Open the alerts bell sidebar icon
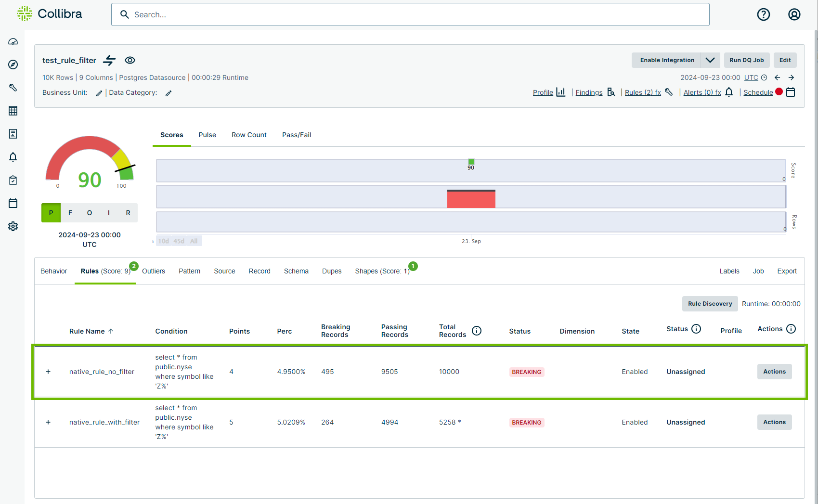 (x=13, y=157)
